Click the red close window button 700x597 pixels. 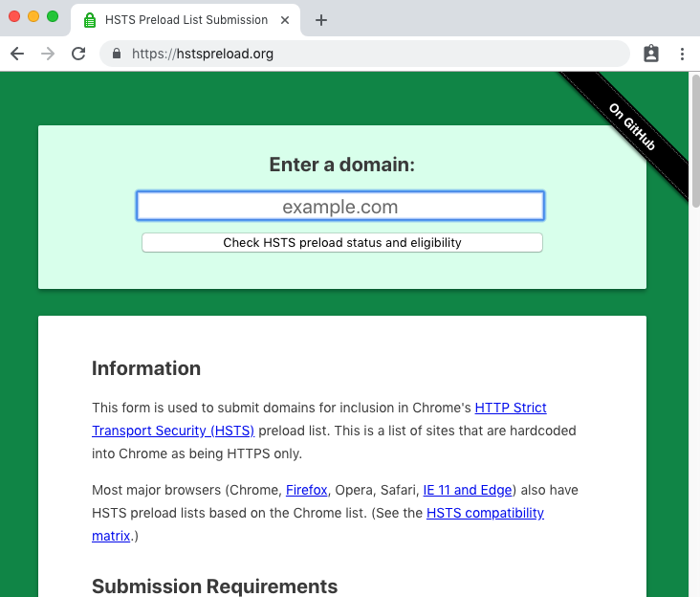[14, 16]
